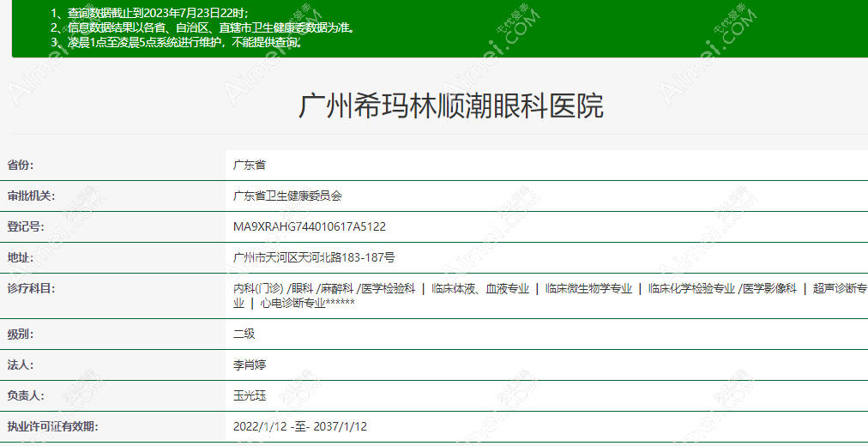Select the 登记号 label

26,227
